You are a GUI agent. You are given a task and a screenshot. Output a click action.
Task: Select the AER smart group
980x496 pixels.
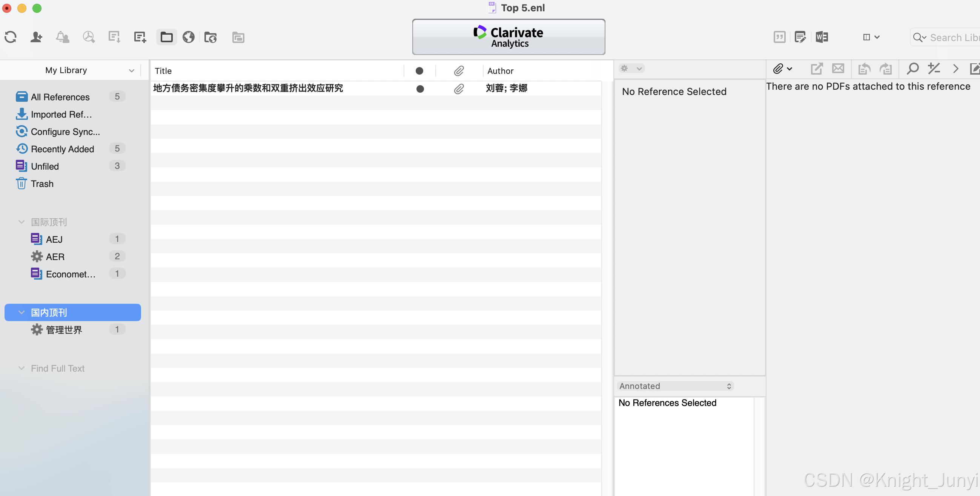[55, 257]
